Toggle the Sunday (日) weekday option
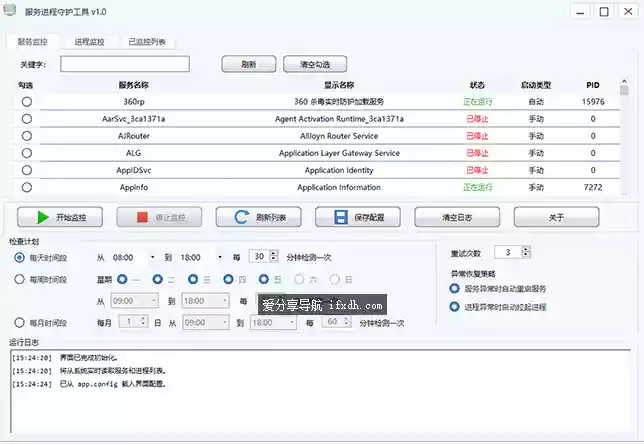Viewport: 644px width, 444px height. [x=334, y=279]
